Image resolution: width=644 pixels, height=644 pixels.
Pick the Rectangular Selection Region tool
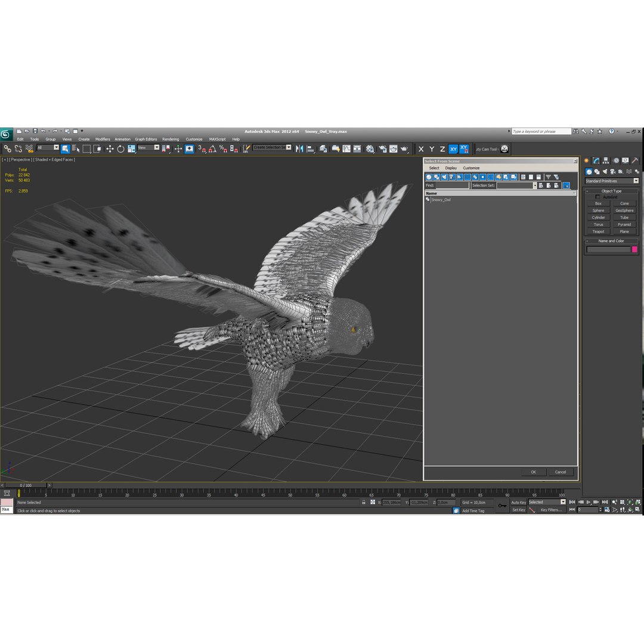click(x=86, y=148)
